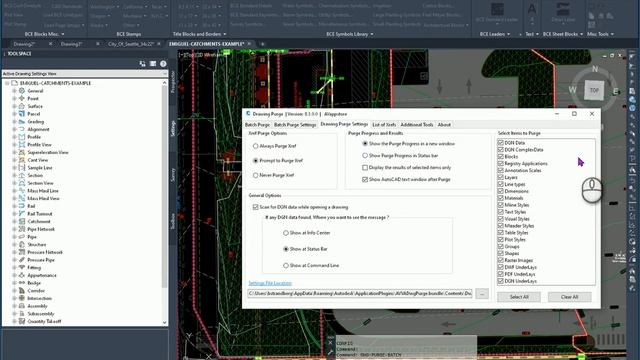Screen dimensions: 640x360
Task: Uncheck Show AutoCAD text window after Purge
Action: point(365,179)
